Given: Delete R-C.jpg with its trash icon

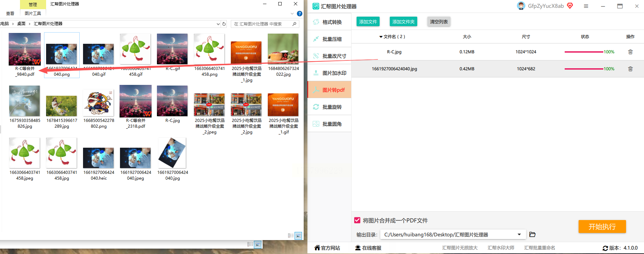Looking at the screenshot, I should tap(630, 52).
